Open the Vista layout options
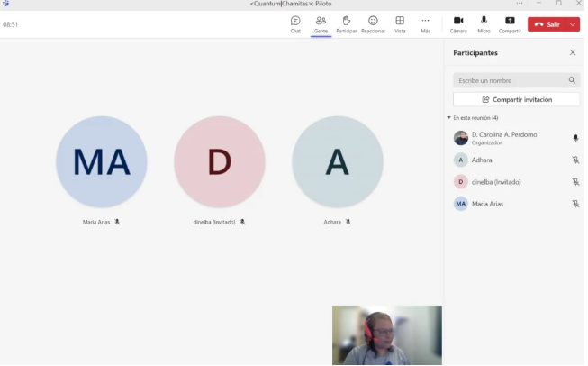This screenshot has width=588, height=366. coord(400,23)
